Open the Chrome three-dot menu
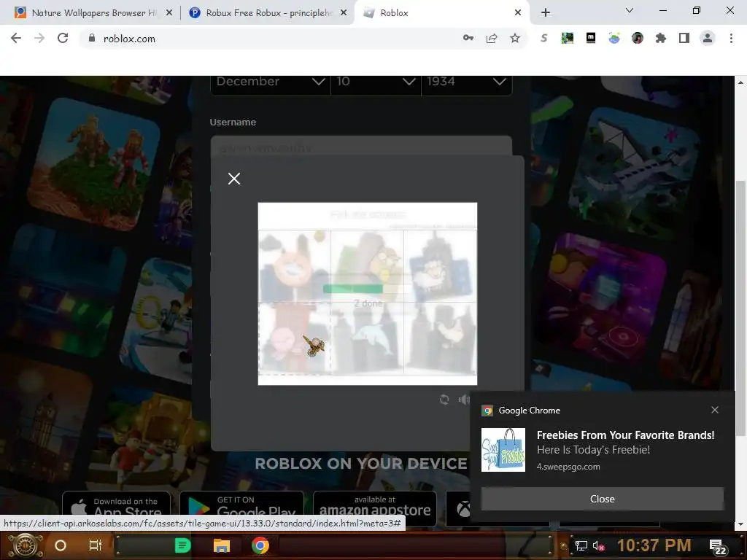The height and width of the screenshot is (560, 747). tap(731, 38)
